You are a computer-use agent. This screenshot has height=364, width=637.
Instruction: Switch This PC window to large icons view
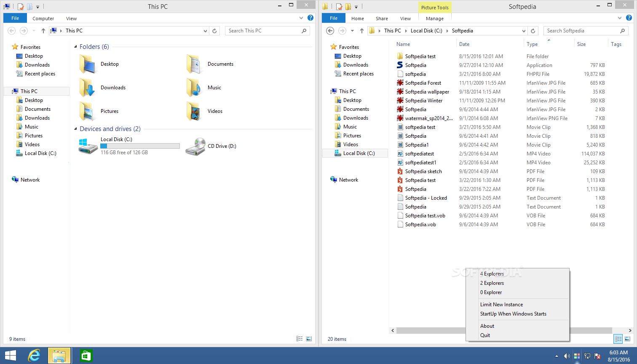tap(309, 339)
